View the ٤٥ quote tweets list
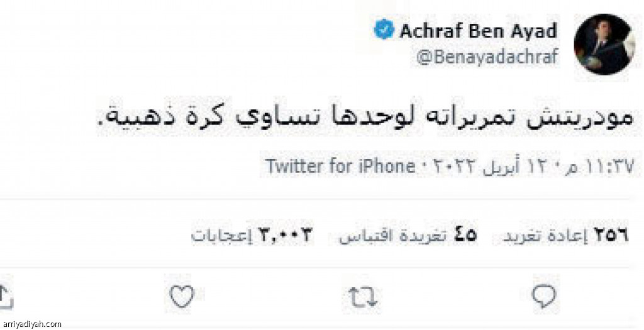644x330 pixels. tap(408, 236)
